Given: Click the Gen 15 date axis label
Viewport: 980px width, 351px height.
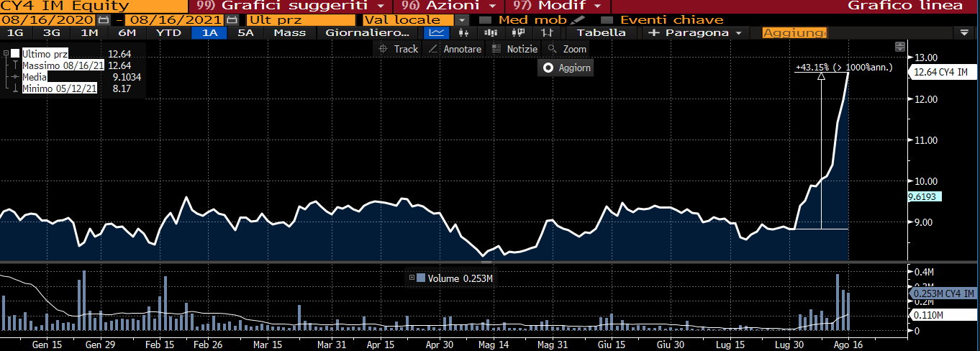Looking at the screenshot, I should point(47,345).
